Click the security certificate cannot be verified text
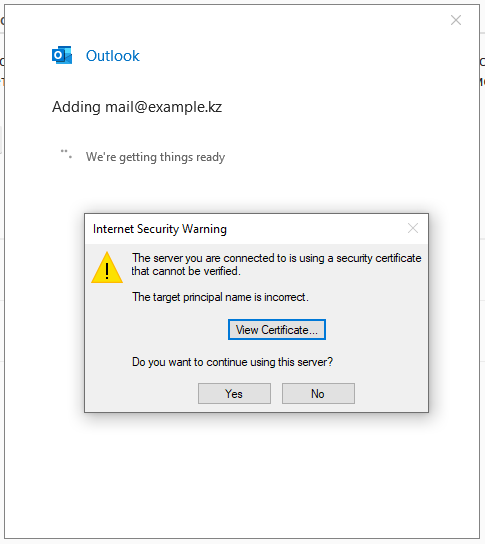Image resolution: width=485 pixels, height=544 pixels. point(276,264)
